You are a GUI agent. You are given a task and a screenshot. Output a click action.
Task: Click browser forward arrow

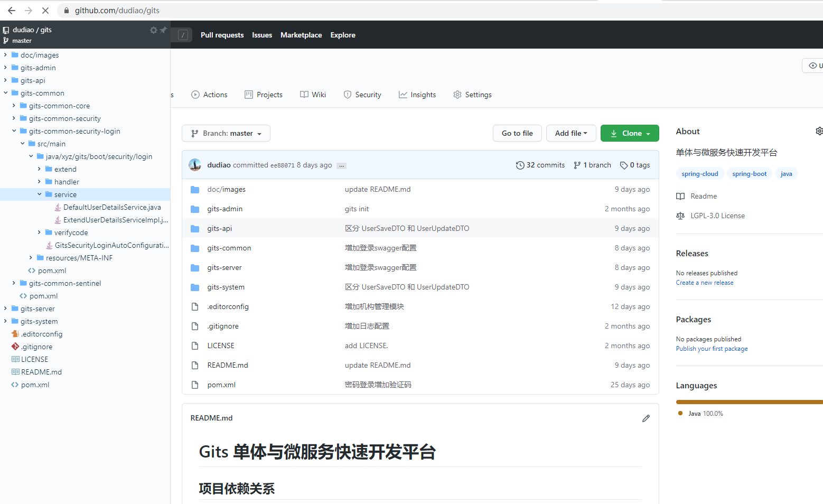pos(29,11)
